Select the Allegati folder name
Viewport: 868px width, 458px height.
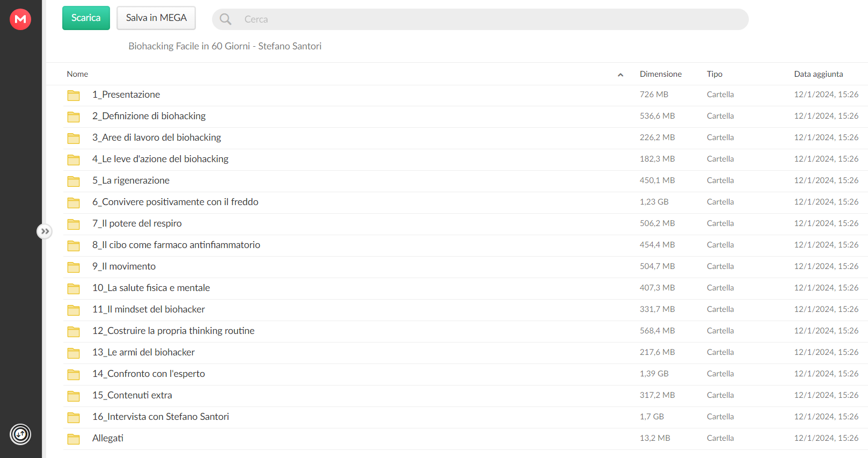pyautogui.click(x=108, y=438)
